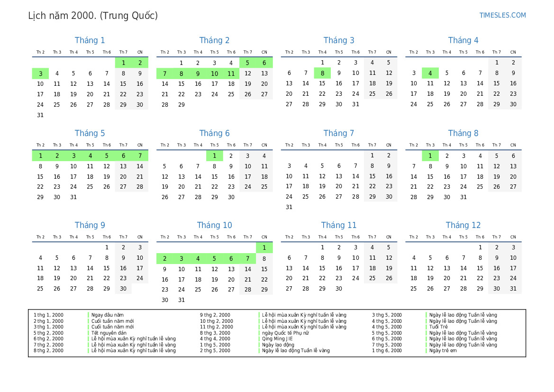Screen dimensions: 554x392
Task: Click 'Th 7' weekday header in Tháng 10
Action: pyautogui.click(x=248, y=237)
